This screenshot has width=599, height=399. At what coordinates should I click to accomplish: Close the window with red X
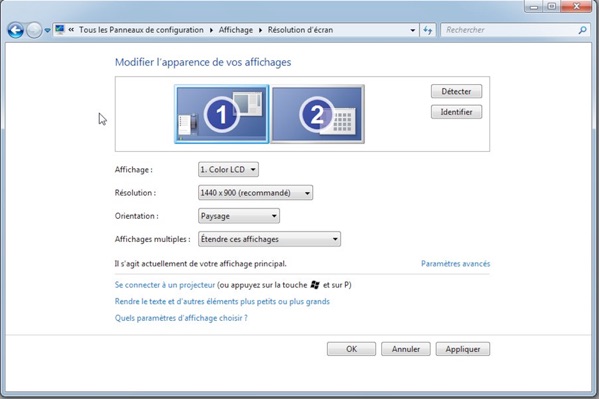tap(576, 6)
